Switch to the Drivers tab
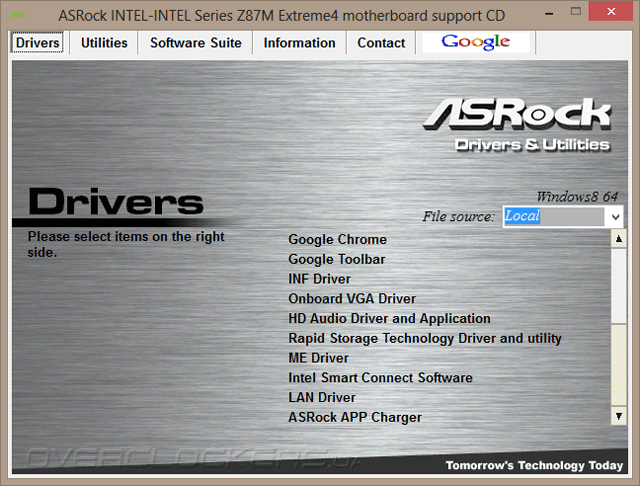The height and width of the screenshot is (486, 640). [x=37, y=43]
